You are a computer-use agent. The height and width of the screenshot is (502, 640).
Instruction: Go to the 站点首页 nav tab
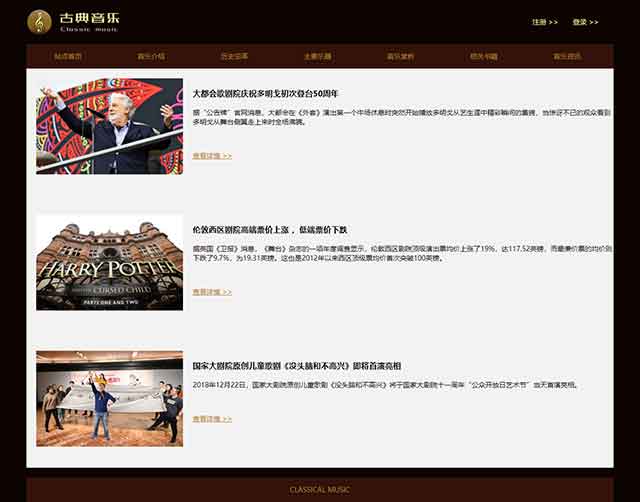coord(68,56)
